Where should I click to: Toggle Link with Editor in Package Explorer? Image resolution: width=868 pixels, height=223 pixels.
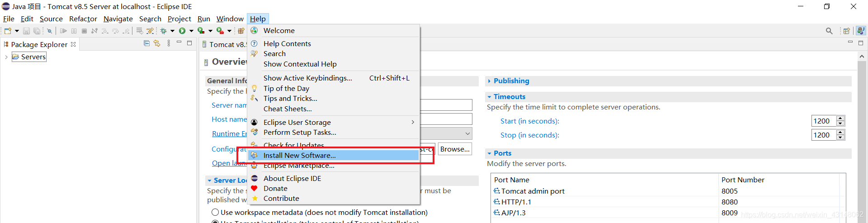[157, 43]
